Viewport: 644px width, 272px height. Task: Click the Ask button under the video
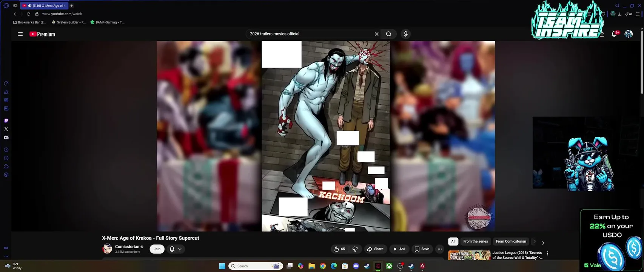tap(399, 249)
